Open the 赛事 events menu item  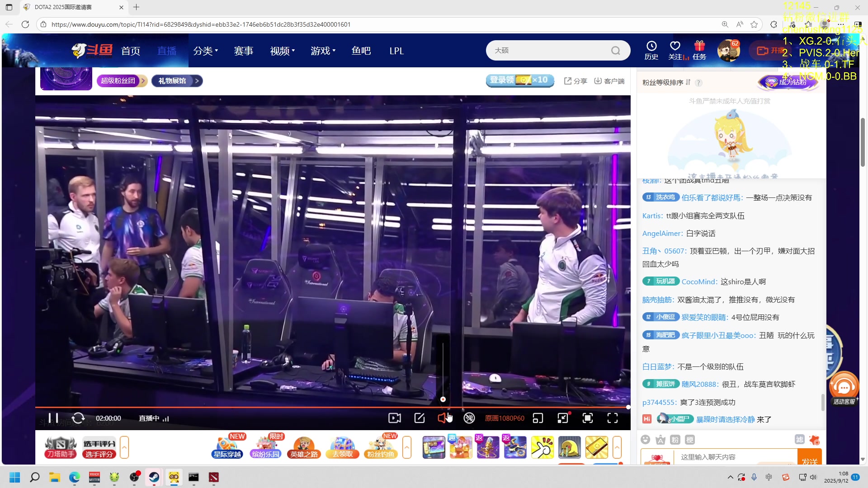point(244,51)
